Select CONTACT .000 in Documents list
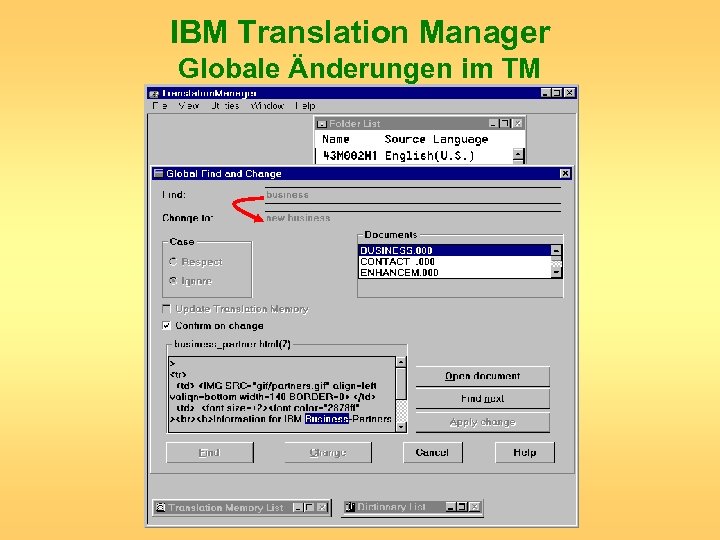720x540 pixels. click(x=455, y=261)
